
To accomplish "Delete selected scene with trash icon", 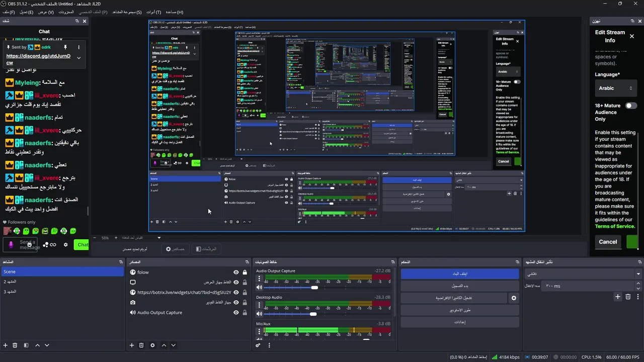I will click(15, 345).
